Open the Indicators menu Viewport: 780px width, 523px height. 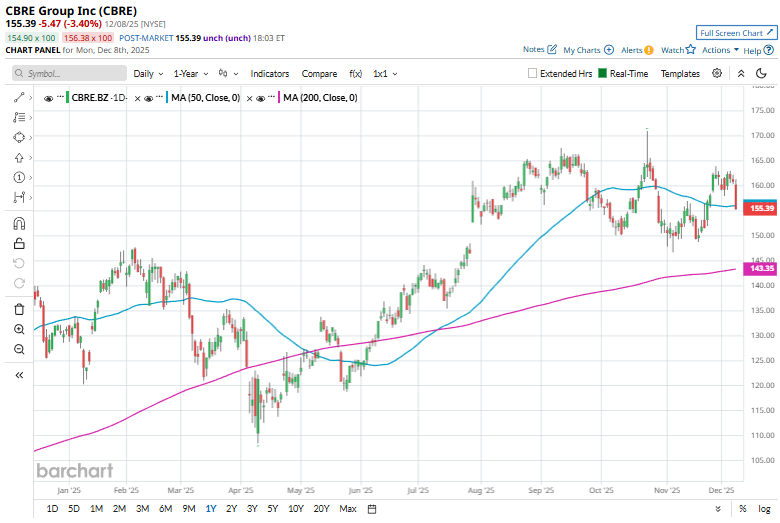269,74
